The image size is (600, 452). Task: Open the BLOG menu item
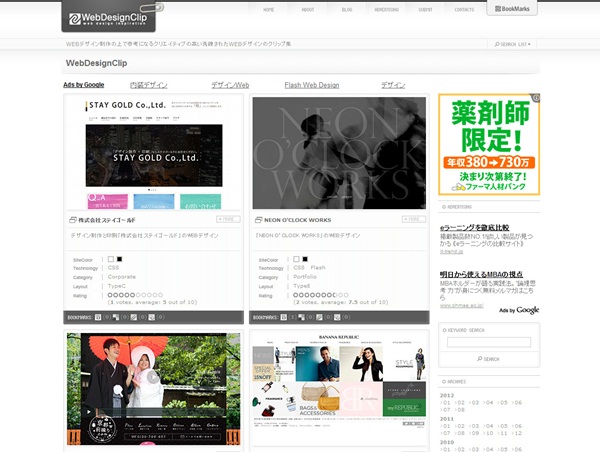(347, 10)
